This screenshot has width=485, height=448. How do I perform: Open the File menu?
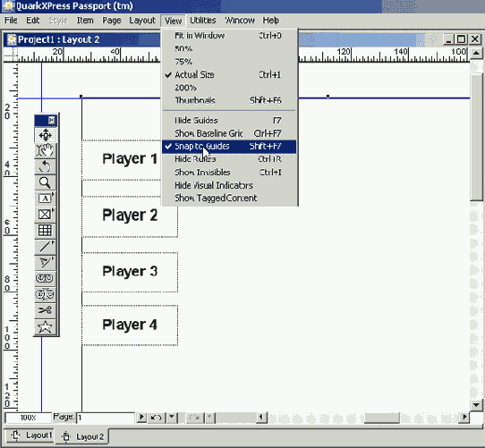click(x=11, y=21)
